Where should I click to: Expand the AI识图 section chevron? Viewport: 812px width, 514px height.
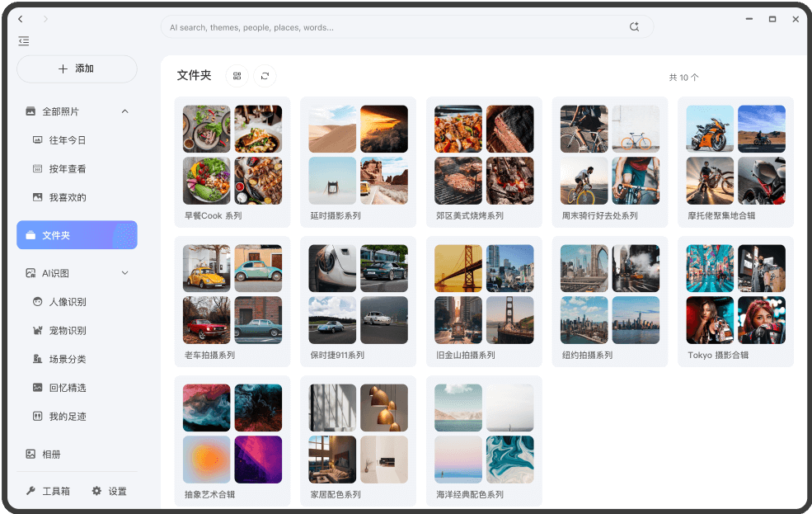click(124, 273)
